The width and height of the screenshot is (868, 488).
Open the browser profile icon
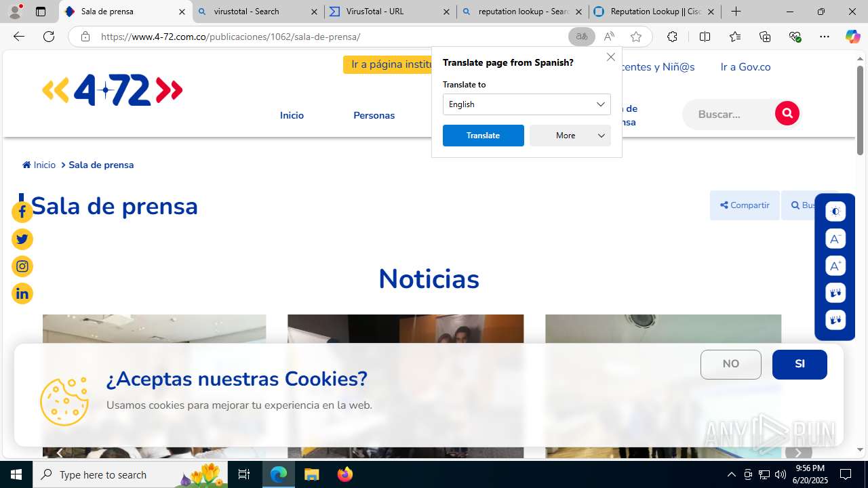coord(16,11)
